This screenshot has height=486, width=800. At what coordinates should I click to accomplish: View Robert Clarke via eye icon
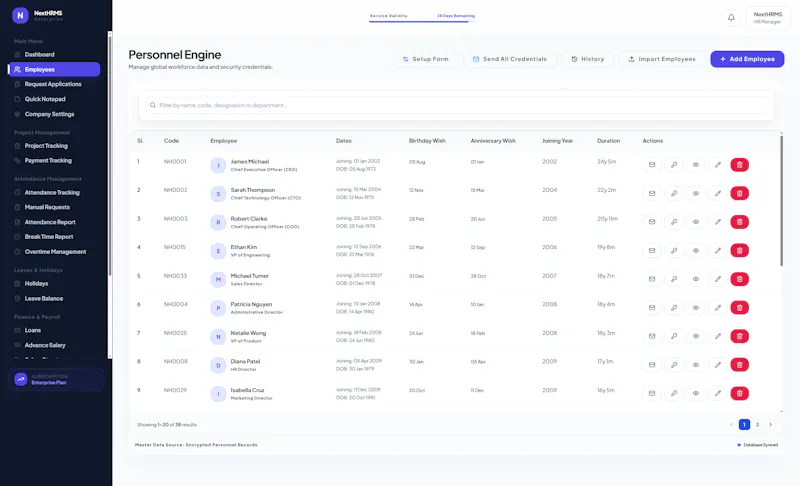pos(696,222)
